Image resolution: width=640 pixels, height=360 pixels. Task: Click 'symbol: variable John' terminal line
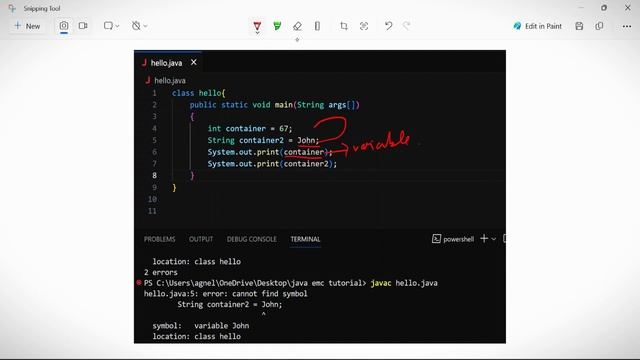click(201, 326)
